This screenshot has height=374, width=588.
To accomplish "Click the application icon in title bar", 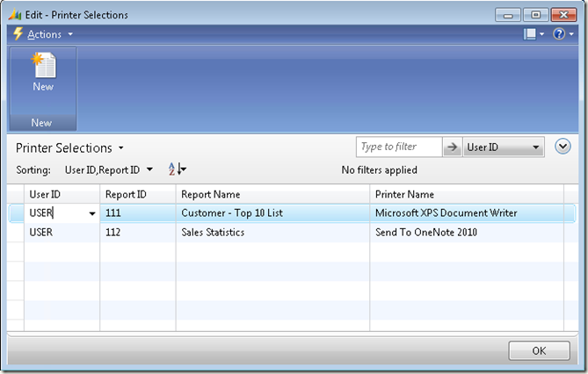I will click(14, 14).
